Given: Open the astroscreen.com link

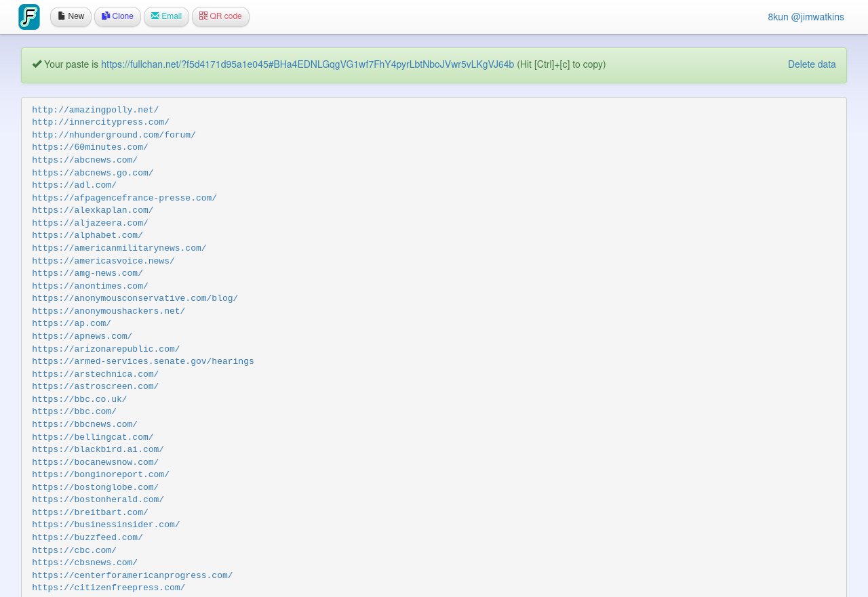Looking at the screenshot, I should click(96, 387).
